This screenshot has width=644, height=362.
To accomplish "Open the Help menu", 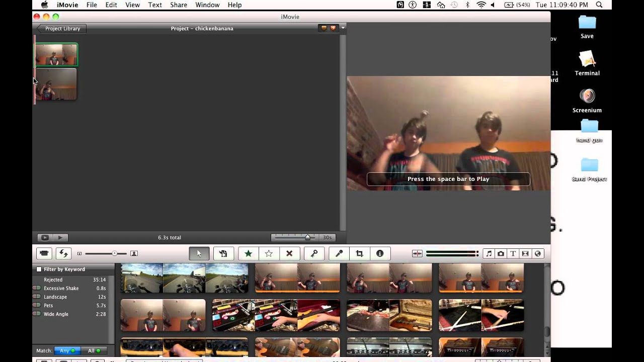I will [x=234, y=5].
